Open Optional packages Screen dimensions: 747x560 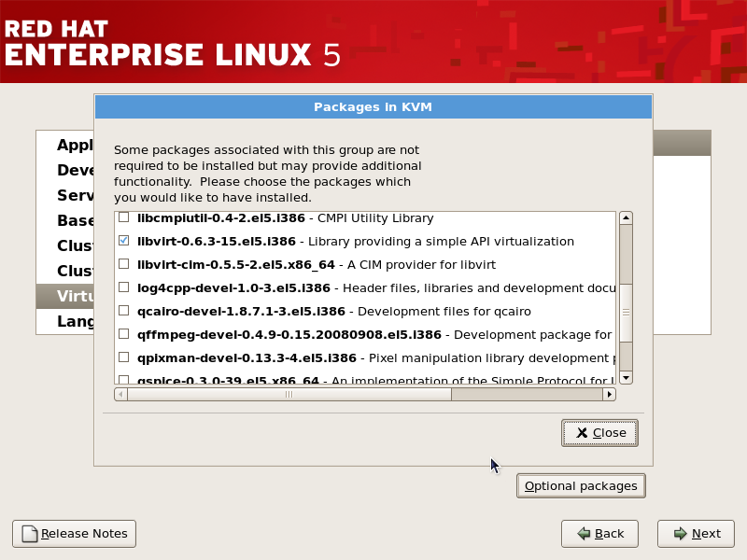(581, 485)
